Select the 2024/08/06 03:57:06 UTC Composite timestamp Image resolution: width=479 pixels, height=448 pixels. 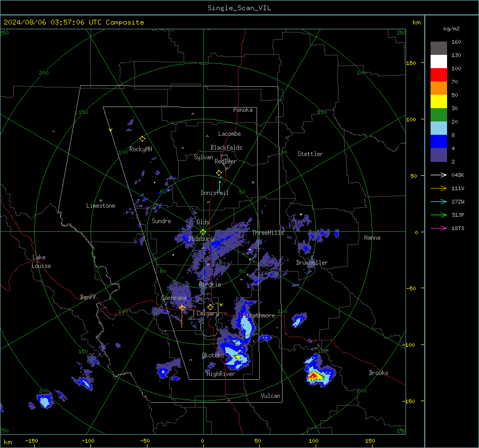pos(73,22)
